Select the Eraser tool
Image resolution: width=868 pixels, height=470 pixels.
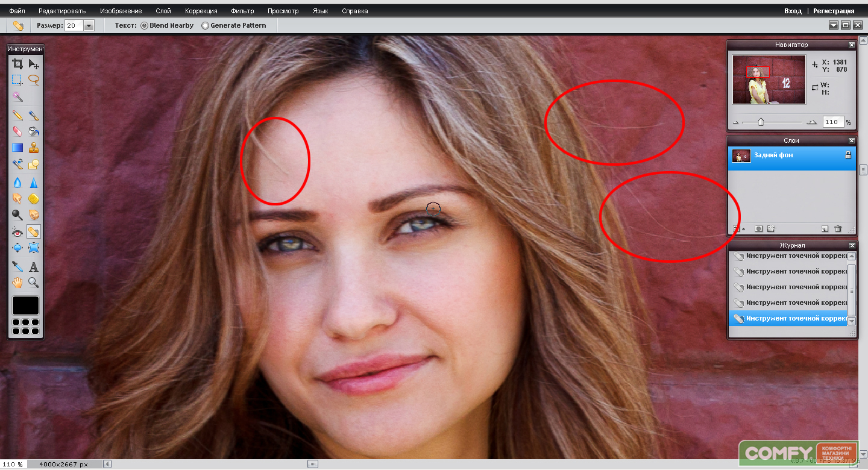(x=17, y=131)
